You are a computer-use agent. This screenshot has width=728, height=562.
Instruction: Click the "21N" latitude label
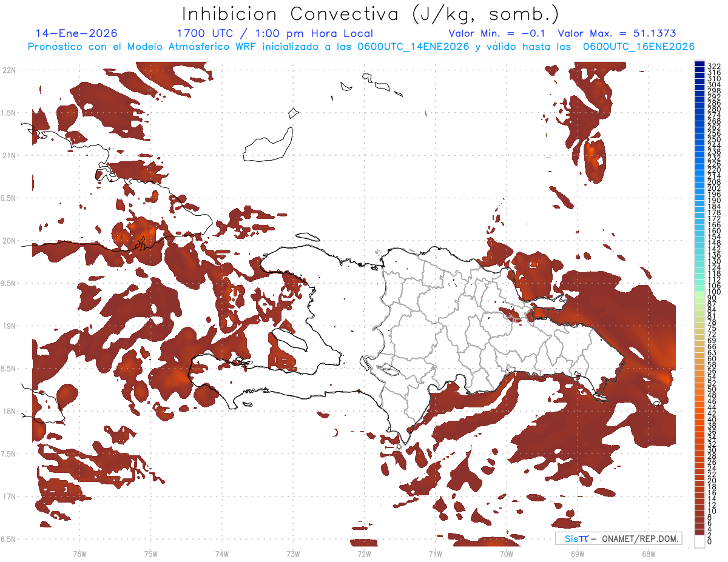click(9, 155)
